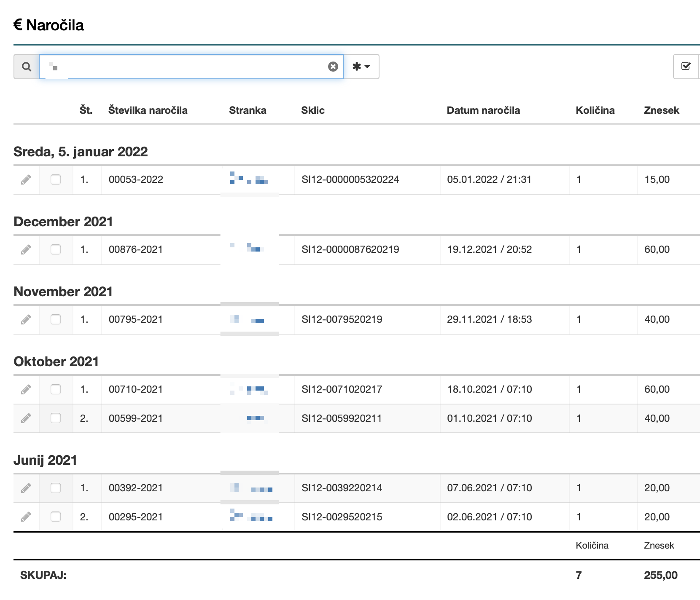This screenshot has width=700, height=600.
Task: Click the Naročila page title
Action: [x=55, y=25]
